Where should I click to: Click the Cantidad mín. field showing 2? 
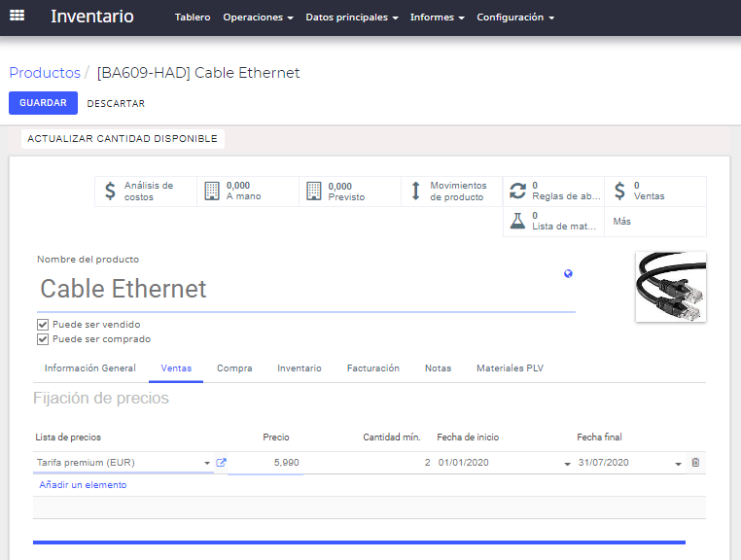(x=368, y=463)
